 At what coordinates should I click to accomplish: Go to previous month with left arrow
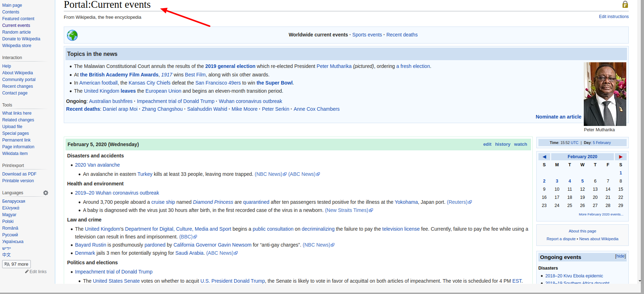[544, 157]
